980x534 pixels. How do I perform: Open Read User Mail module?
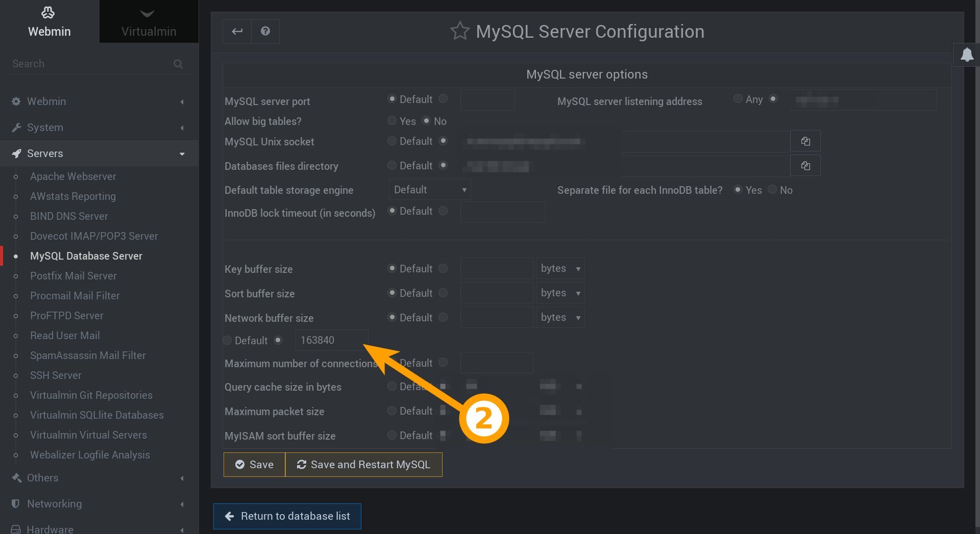65,336
